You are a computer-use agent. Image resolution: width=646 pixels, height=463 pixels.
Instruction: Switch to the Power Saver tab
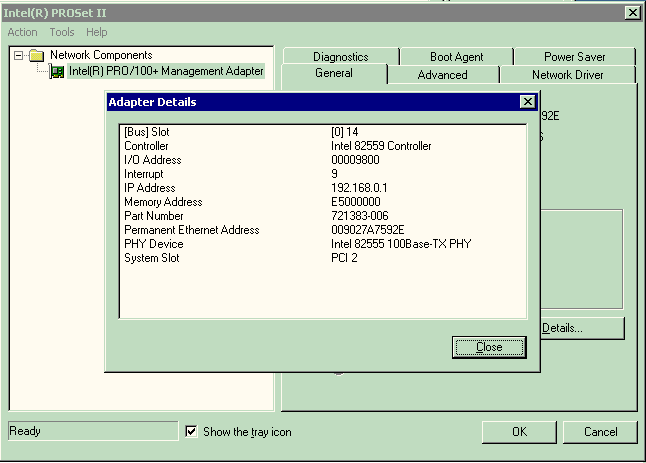(x=575, y=56)
